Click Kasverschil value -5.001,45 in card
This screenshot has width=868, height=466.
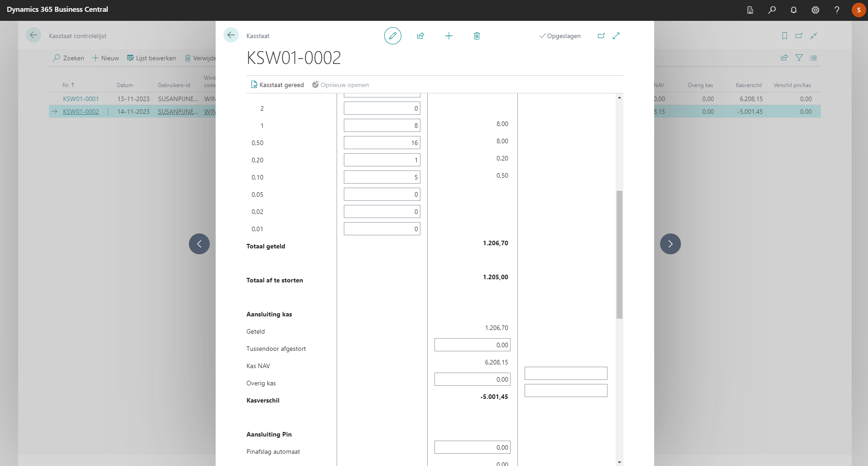(494, 397)
